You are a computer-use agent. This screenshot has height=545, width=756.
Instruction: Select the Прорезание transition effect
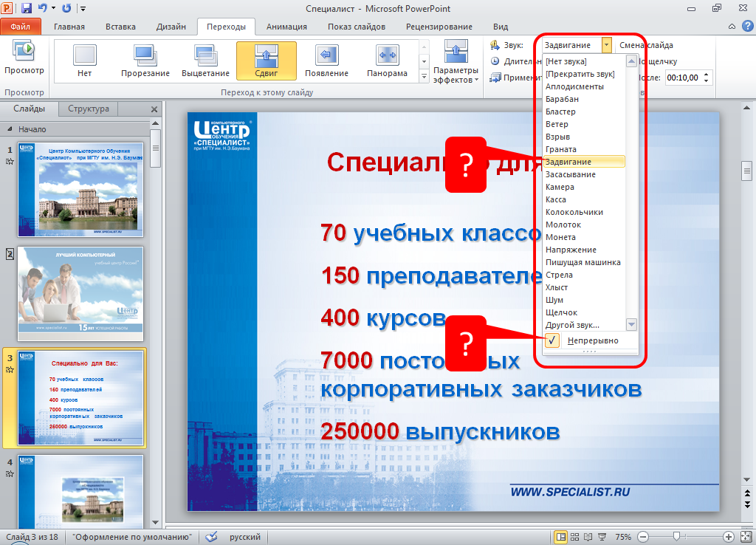pos(145,60)
